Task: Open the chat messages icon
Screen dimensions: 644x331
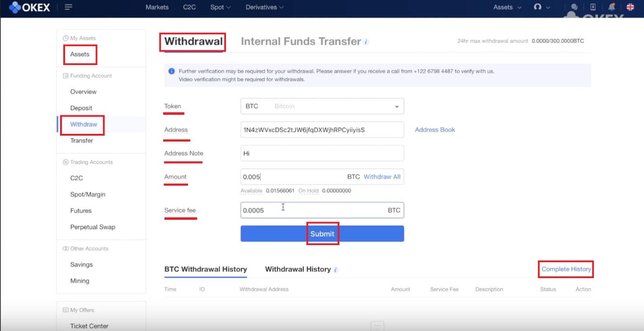Action: [574, 7]
